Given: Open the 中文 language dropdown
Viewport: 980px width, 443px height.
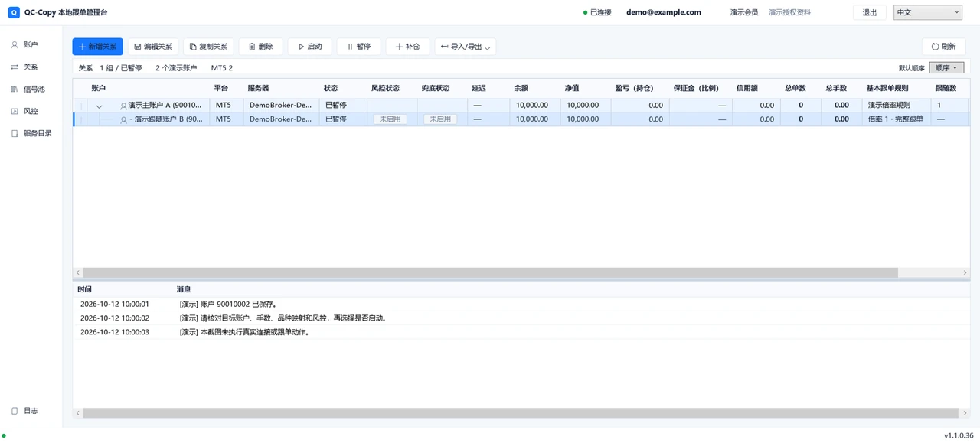Looking at the screenshot, I should [927, 12].
